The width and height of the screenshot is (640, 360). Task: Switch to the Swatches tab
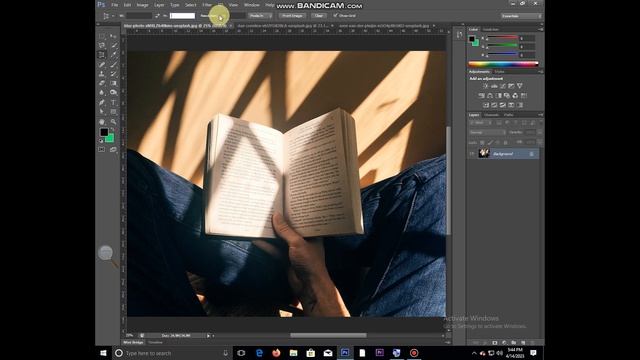(x=491, y=29)
